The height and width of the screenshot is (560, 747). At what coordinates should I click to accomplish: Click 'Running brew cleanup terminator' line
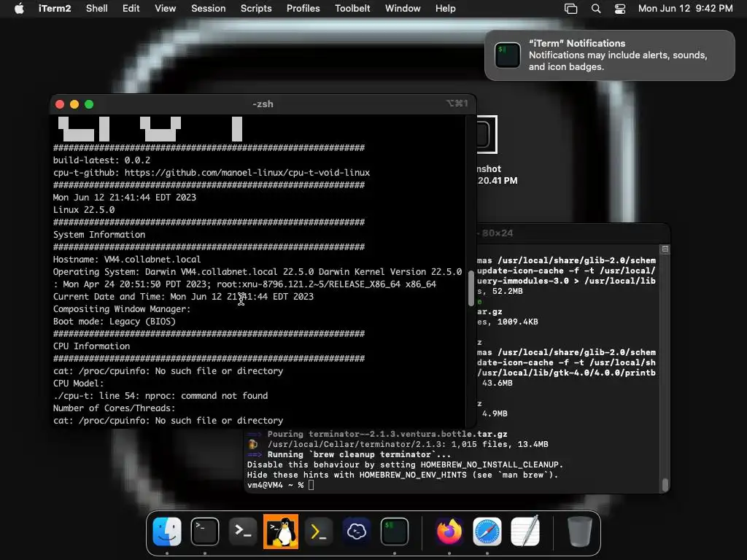coord(349,455)
